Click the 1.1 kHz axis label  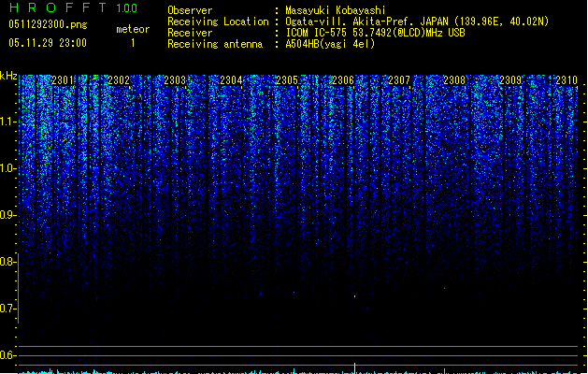point(8,122)
